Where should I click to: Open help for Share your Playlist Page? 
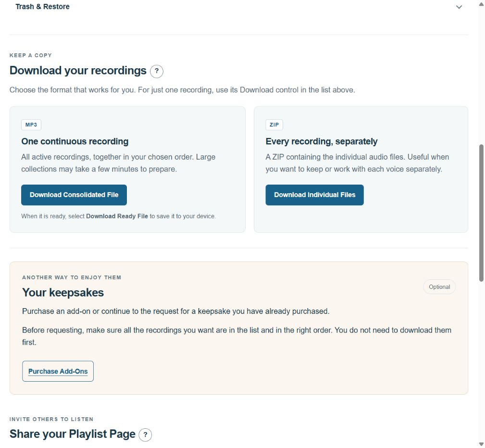pyautogui.click(x=145, y=435)
